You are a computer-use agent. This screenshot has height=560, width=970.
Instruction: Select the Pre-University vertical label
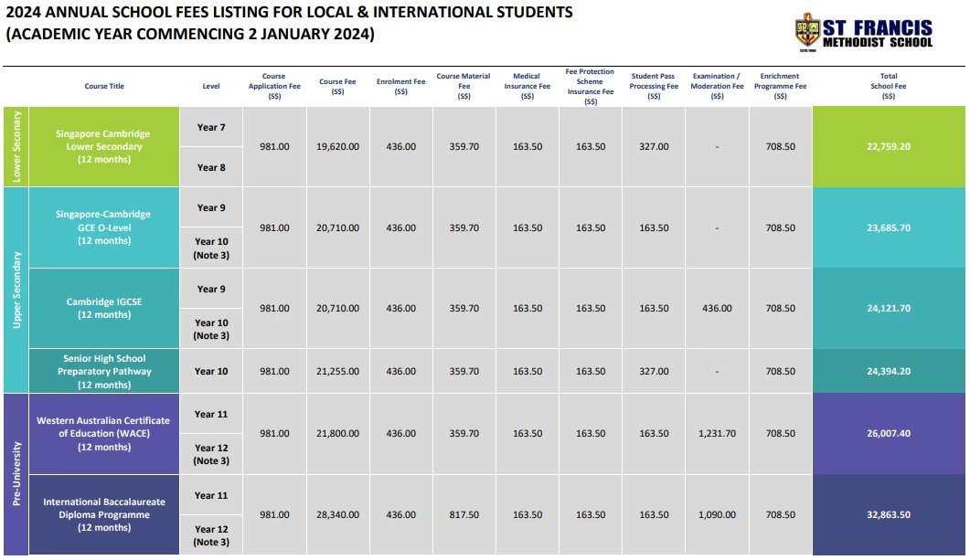coord(16,474)
